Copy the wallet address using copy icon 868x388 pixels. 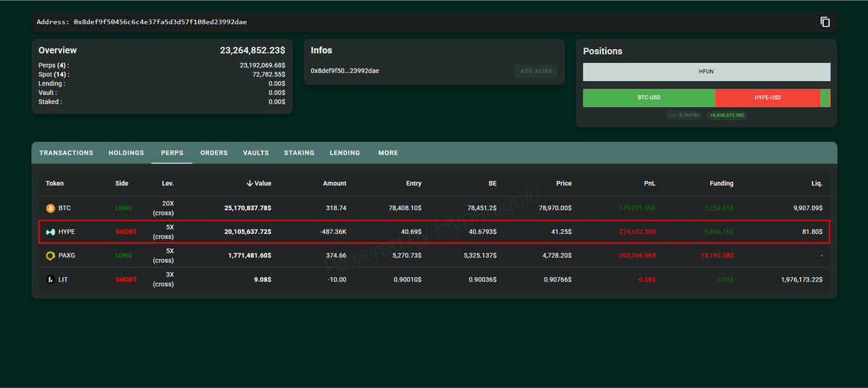click(825, 22)
